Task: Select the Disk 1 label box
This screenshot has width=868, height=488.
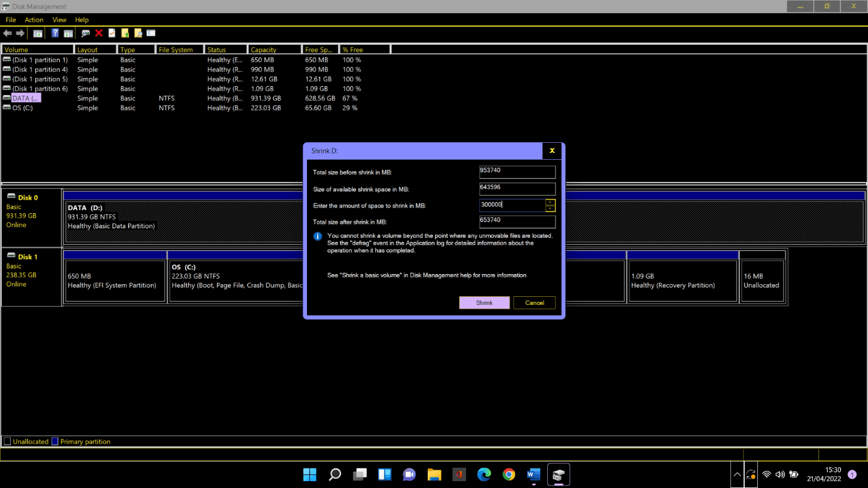Action: (x=31, y=277)
